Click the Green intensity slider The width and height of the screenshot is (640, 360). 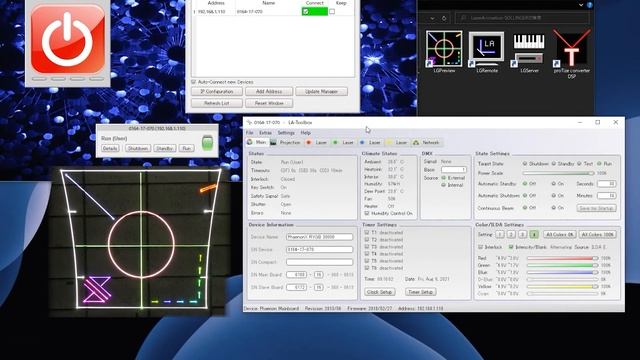pos(563,265)
